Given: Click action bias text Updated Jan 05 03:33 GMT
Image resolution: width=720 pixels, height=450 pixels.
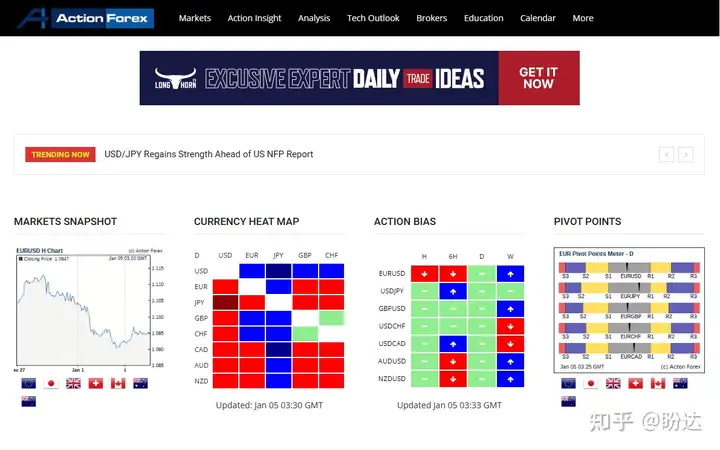Looking at the screenshot, I should (x=450, y=405).
